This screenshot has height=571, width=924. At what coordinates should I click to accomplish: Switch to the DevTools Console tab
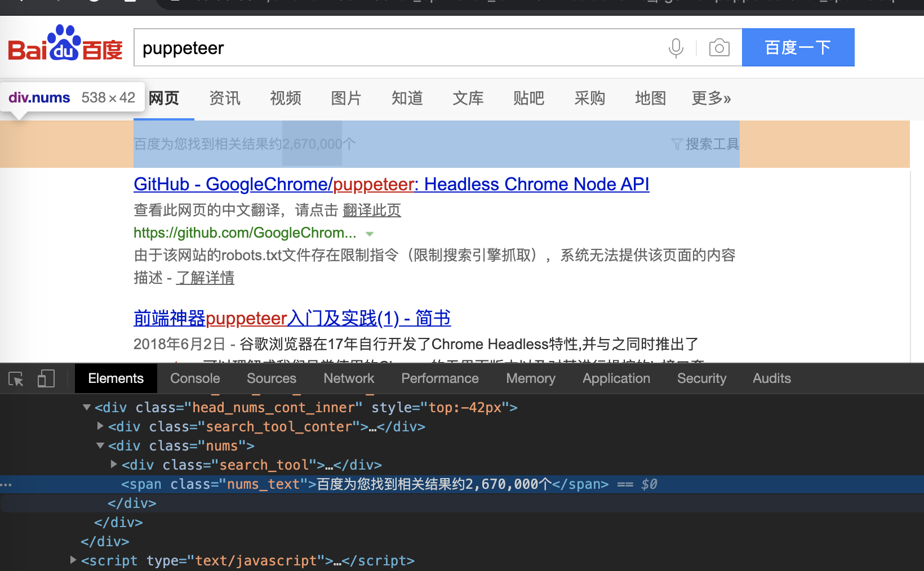(195, 378)
